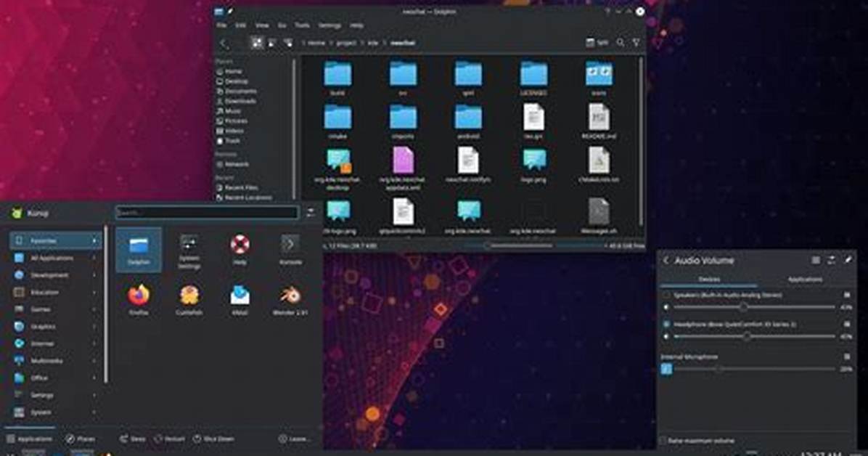Open the Internal Microphone options menu
This screenshot has height=456, width=868.
pos(847,357)
